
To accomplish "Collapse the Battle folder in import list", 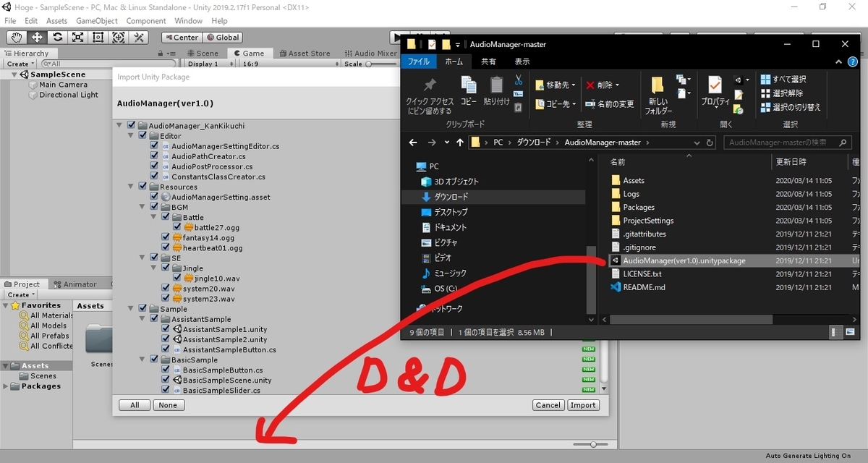I will 155,217.
